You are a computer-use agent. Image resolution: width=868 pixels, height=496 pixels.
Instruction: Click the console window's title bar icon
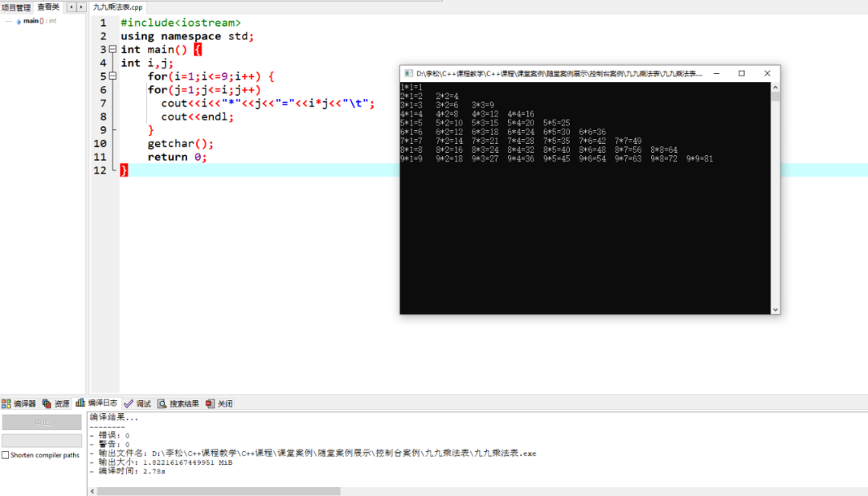point(408,74)
